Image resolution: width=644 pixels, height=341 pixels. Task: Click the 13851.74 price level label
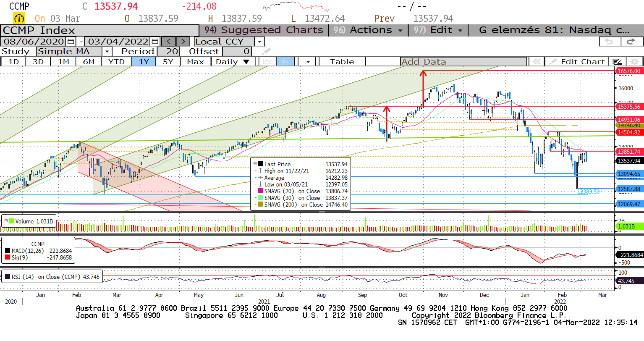[629, 152]
